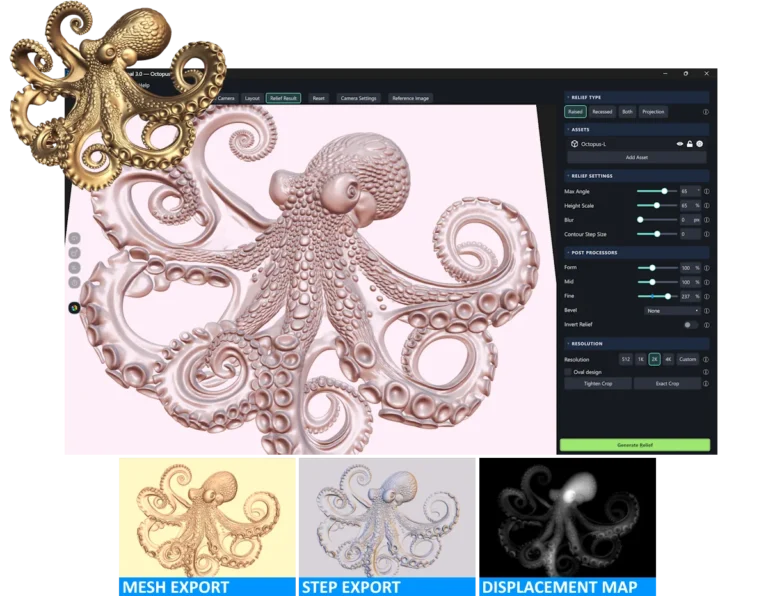The width and height of the screenshot is (768, 596).
Task: Choose 512 resolution
Action: pos(625,359)
